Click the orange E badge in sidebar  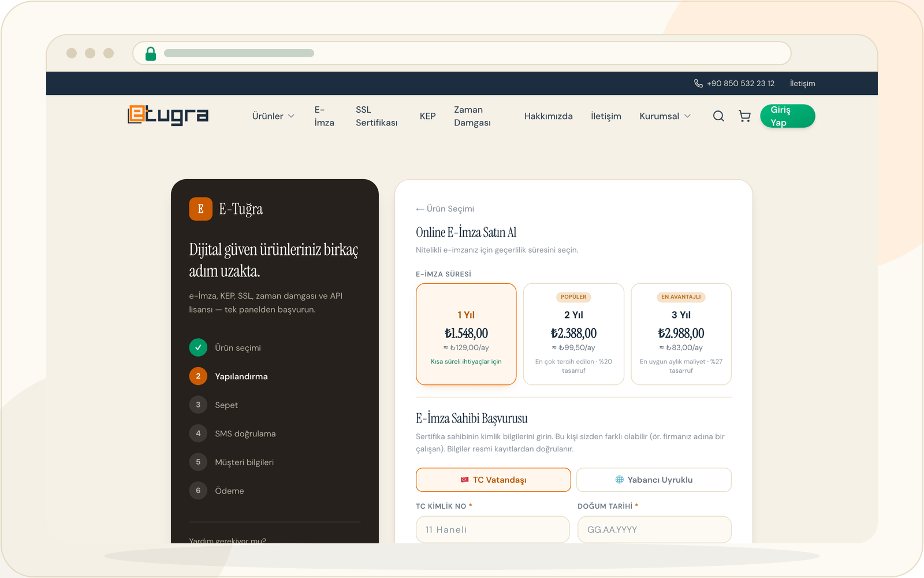[201, 209]
